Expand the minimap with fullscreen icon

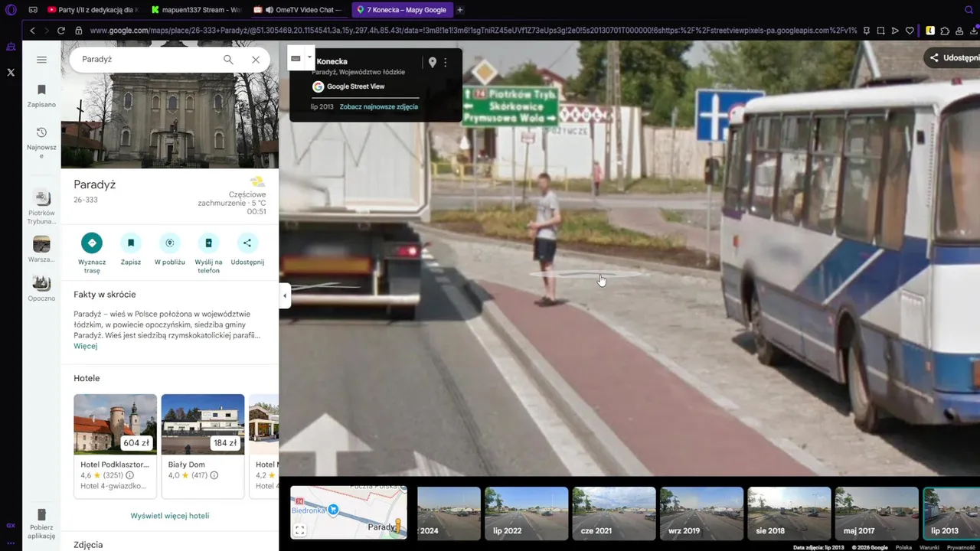[x=300, y=530]
